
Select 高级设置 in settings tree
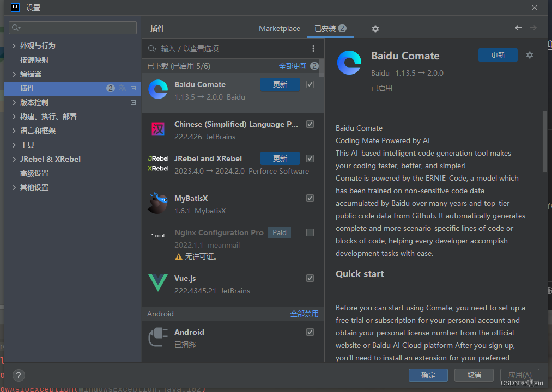(x=34, y=174)
